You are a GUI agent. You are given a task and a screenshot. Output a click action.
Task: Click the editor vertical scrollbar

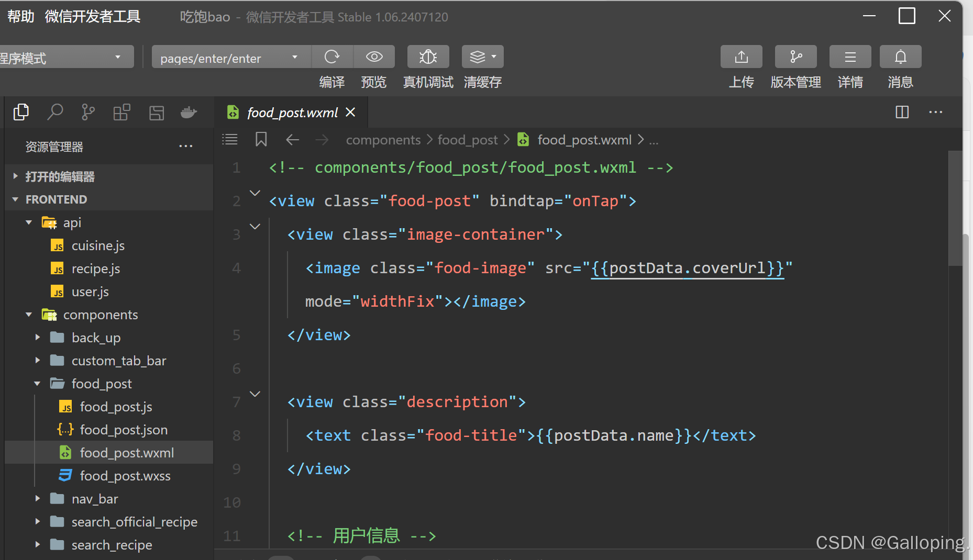coord(955,208)
